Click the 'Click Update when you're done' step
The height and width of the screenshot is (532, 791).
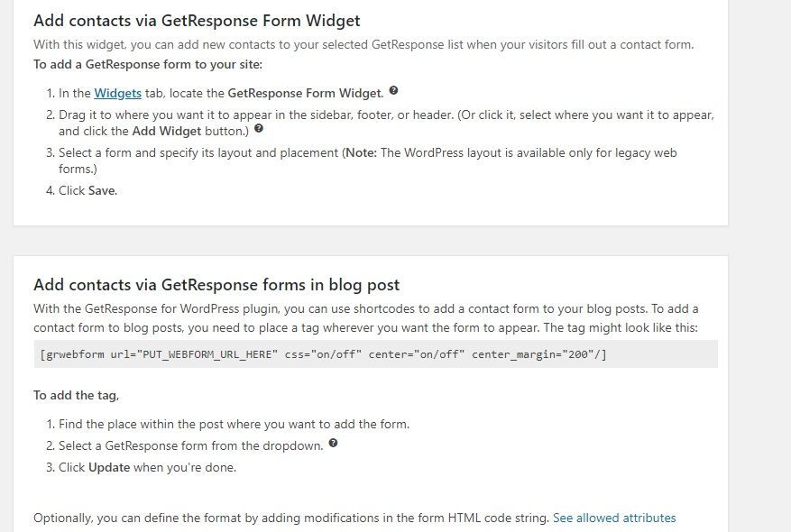pyautogui.click(x=147, y=467)
